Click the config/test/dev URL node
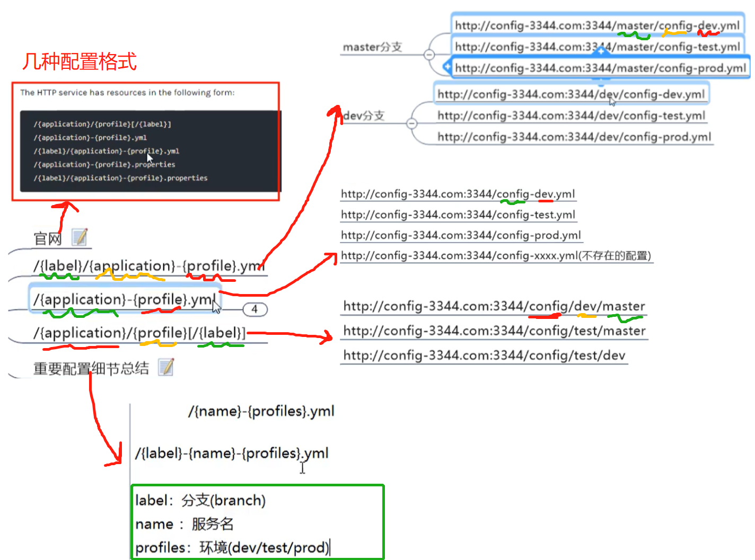 coord(484,355)
